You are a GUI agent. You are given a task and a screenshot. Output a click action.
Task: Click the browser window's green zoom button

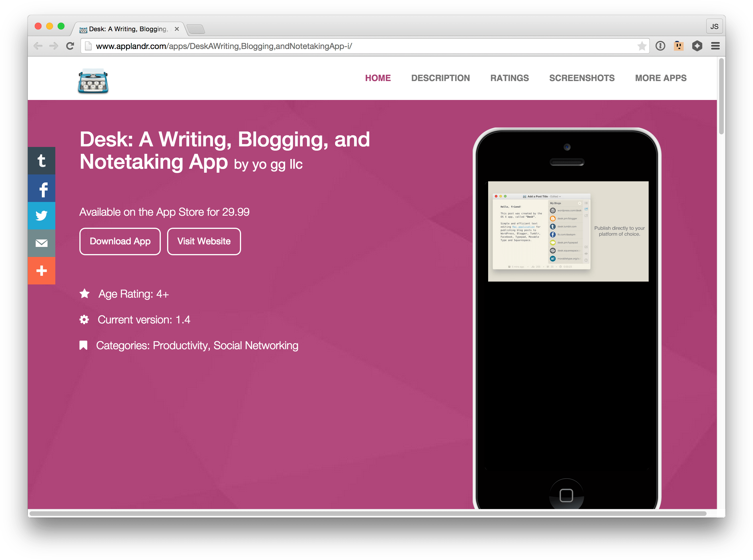tap(61, 26)
